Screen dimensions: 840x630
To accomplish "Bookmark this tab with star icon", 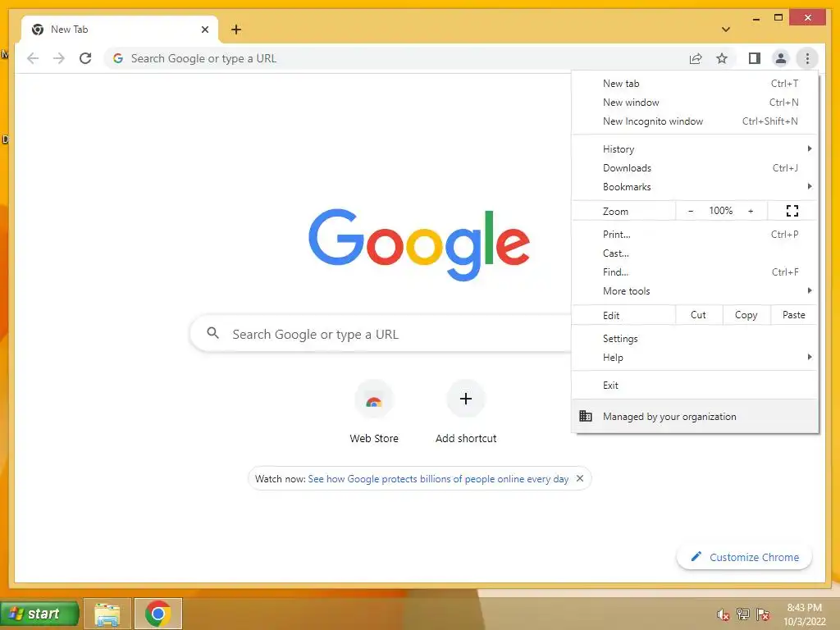I will (x=722, y=58).
